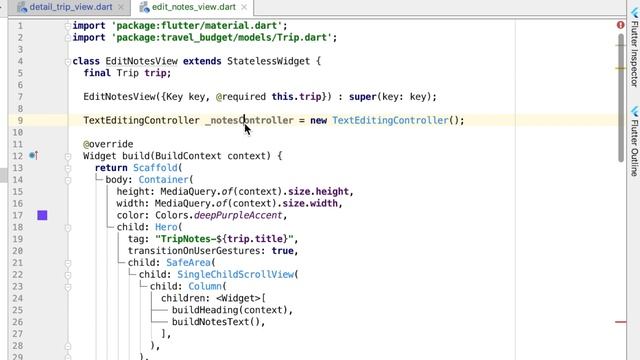640x360 pixels.
Task: Collapse the import block fold marker
Action: coord(68,26)
